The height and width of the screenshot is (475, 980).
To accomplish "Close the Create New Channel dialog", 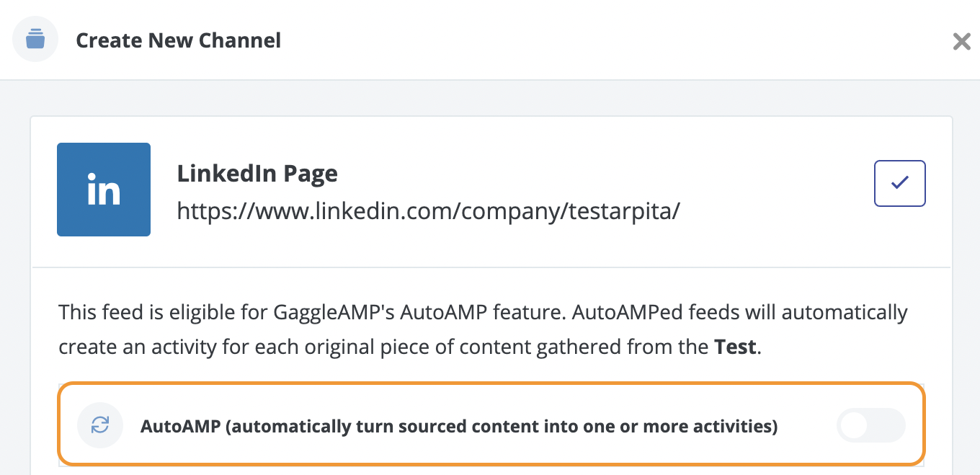I will point(962,42).
